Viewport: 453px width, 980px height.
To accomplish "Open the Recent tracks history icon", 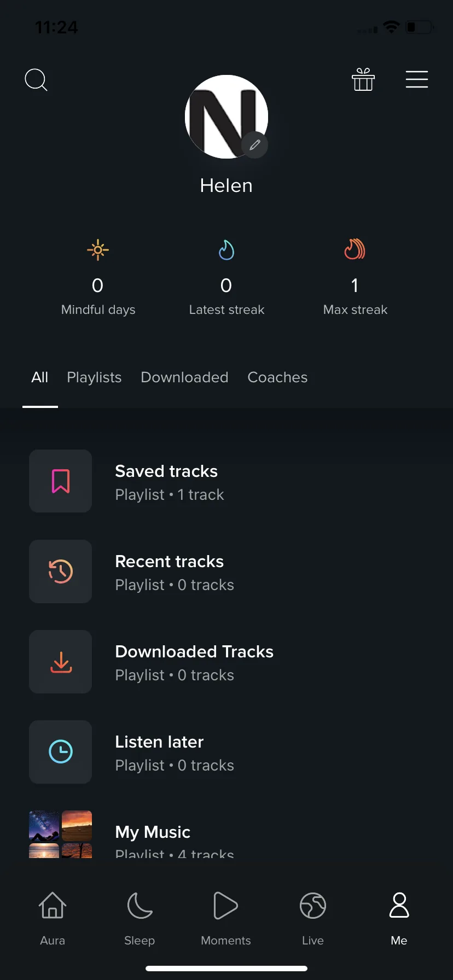I will tap(61, 571).
